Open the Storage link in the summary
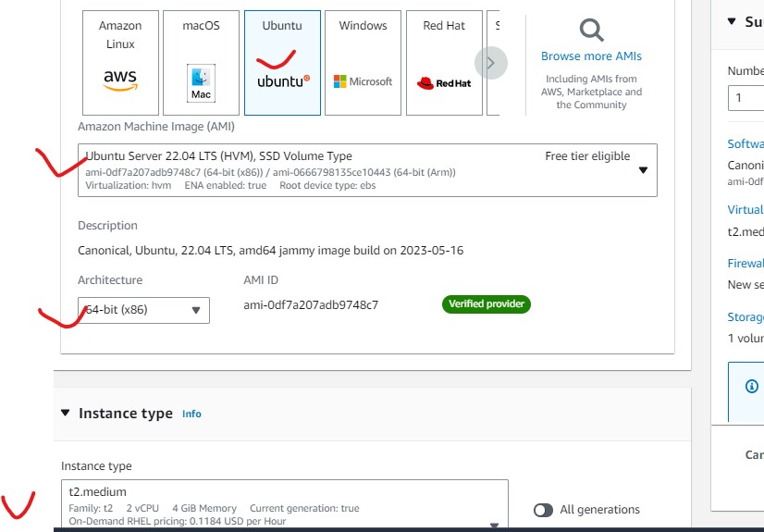The height and width of the screenshot is (532, 764). click(x=746, y=317)
